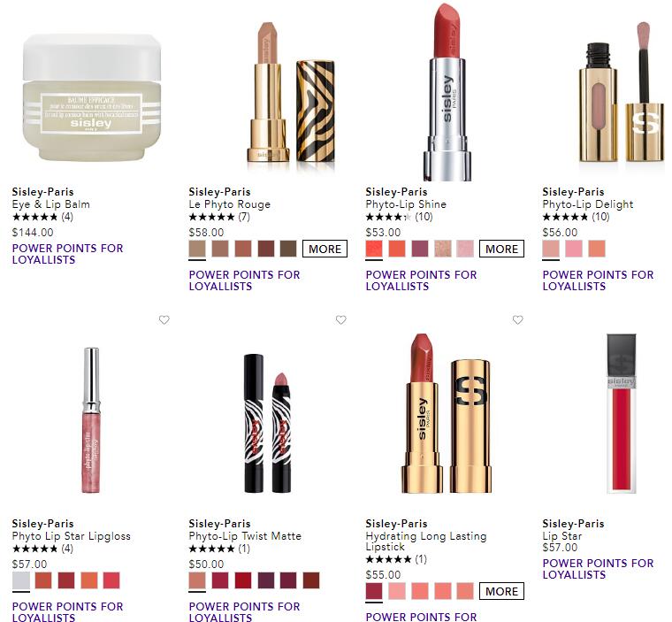Open Le Phyto Rouge product title link
The height and width of the screenshot is (622, 672).
pyautogui.click(x=230, y=204)
